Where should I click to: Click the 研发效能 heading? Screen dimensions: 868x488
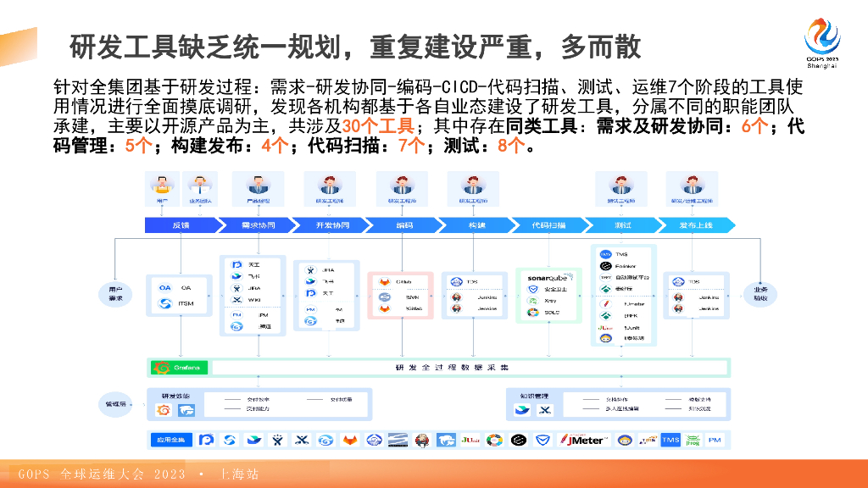pyautogui.click(x=175, y=396)
